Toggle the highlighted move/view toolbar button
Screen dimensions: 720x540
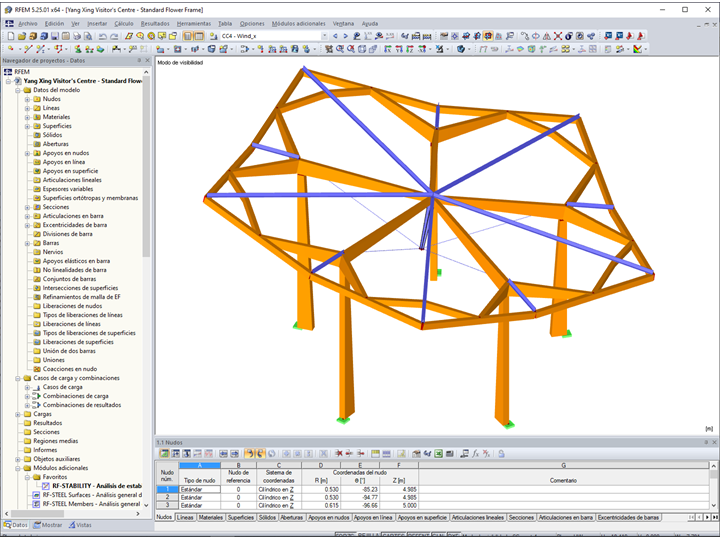tap(488, 36)
